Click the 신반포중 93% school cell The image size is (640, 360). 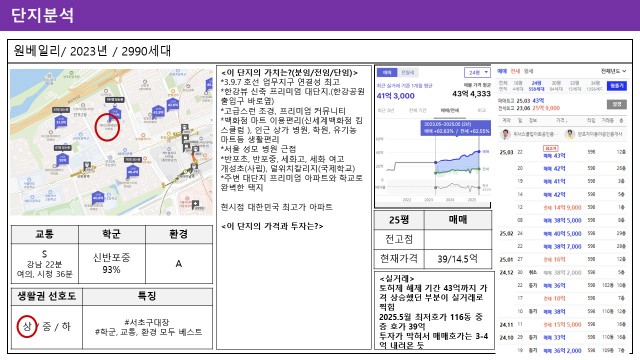point(111,263)
